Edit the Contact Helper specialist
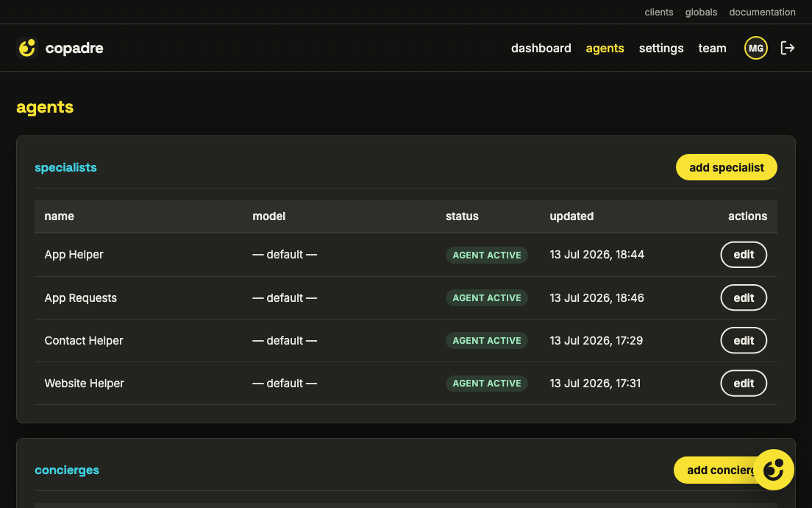 (x=743, y=341)
